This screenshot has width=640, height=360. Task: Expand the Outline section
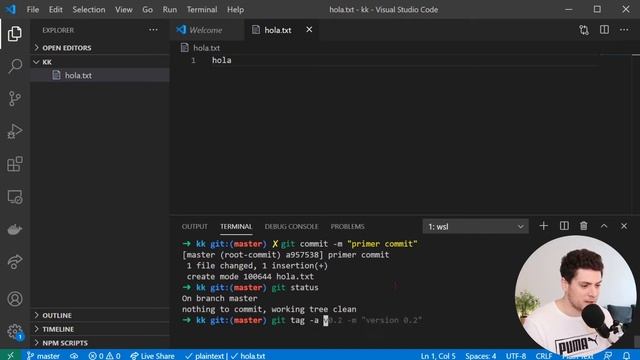pos(100,315)
